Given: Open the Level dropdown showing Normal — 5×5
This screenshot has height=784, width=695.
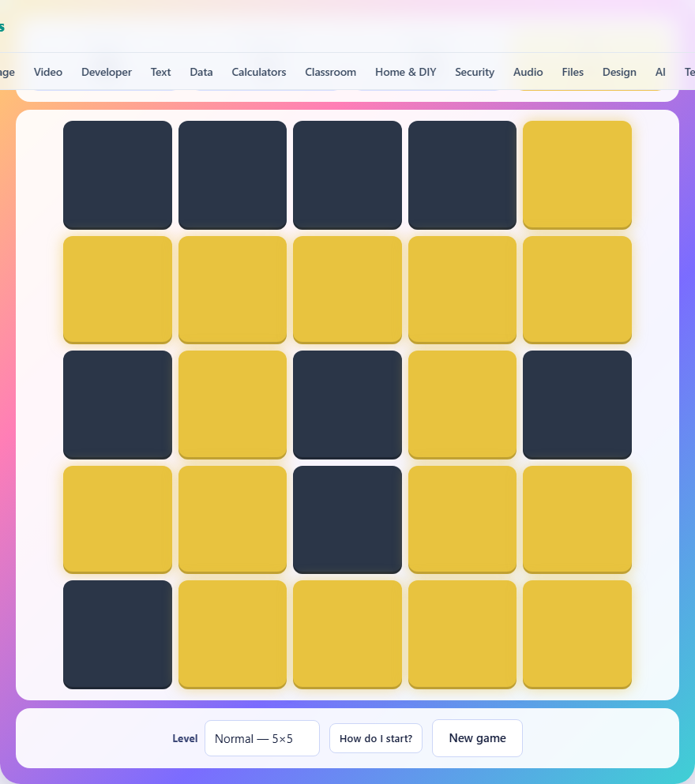Looking at the screenshot, I should [x=262, y=738].
